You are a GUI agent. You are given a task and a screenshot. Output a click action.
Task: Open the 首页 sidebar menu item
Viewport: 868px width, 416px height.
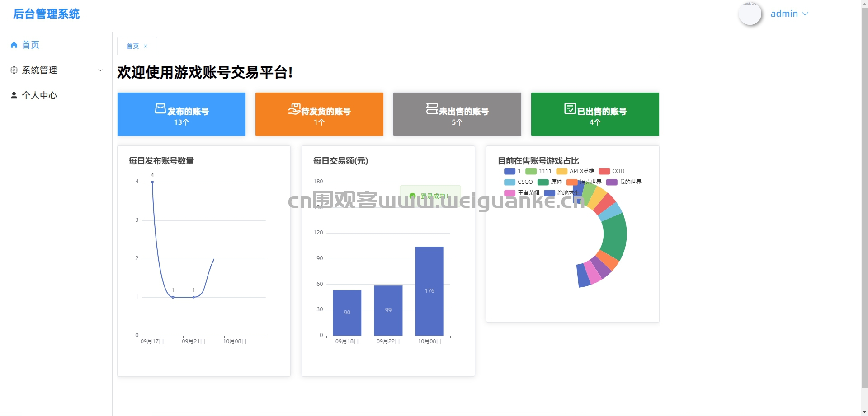coord(56,45)
